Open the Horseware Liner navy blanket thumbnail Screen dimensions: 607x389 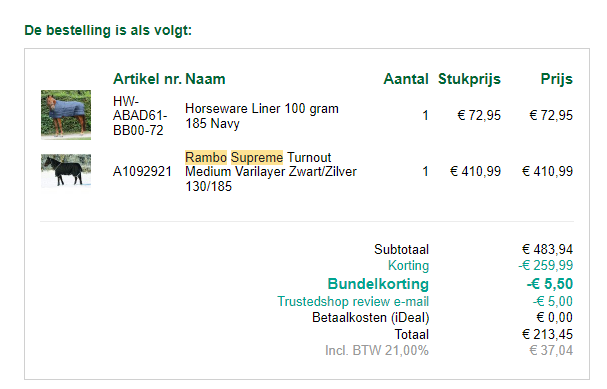(x=66, y=115)
